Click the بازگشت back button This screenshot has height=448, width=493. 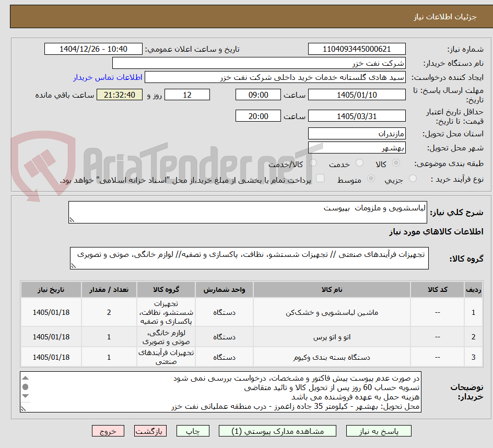150,431
